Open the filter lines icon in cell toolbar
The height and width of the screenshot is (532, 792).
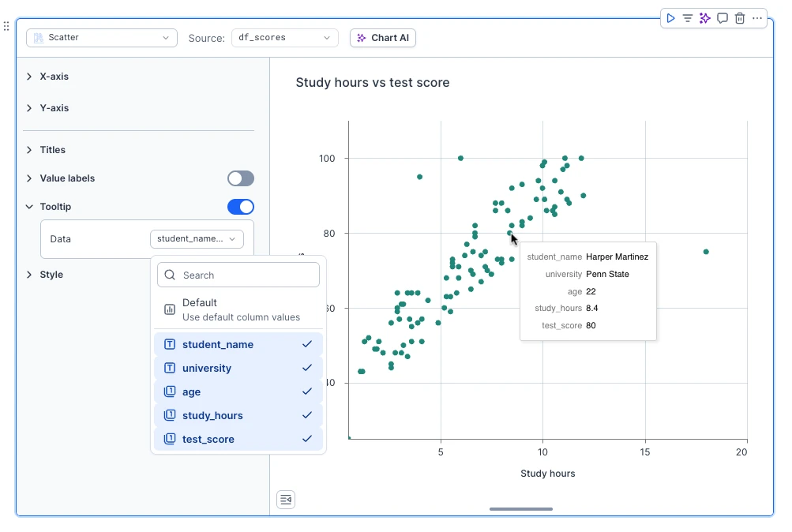[x=688, y=18]
